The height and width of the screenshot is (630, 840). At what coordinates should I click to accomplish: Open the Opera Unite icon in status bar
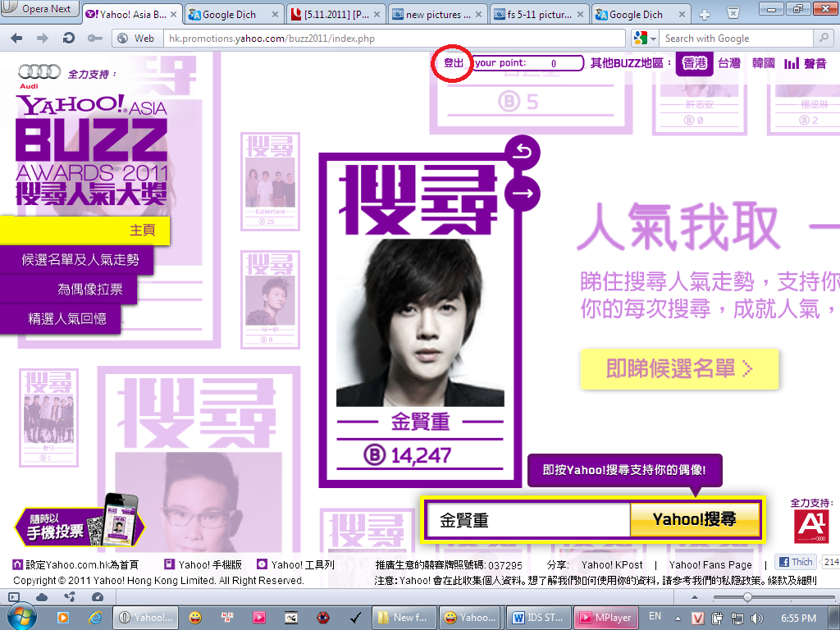click(x=70, y=597)
